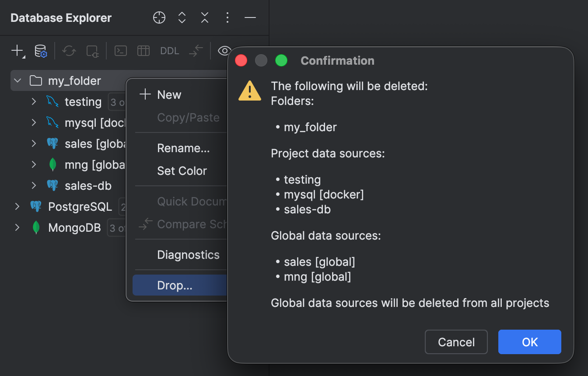Image resolution: width=588 pixels, height=376 pixels.
Task: Expand the mng [global] node
Action: 34,164
